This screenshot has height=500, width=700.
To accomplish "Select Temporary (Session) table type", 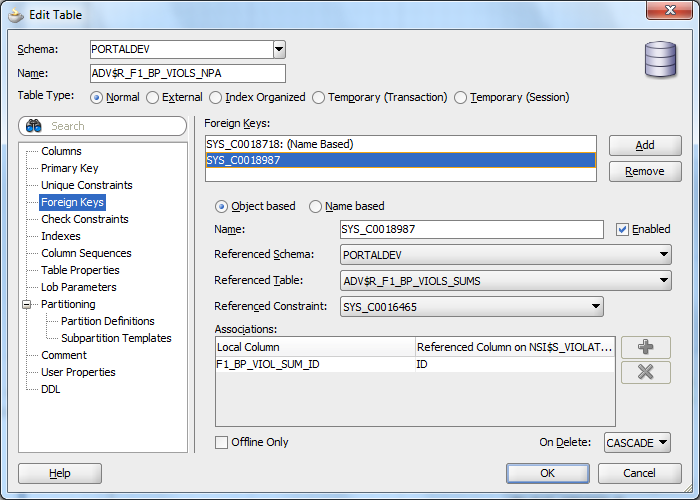I will tap(460, 97).
